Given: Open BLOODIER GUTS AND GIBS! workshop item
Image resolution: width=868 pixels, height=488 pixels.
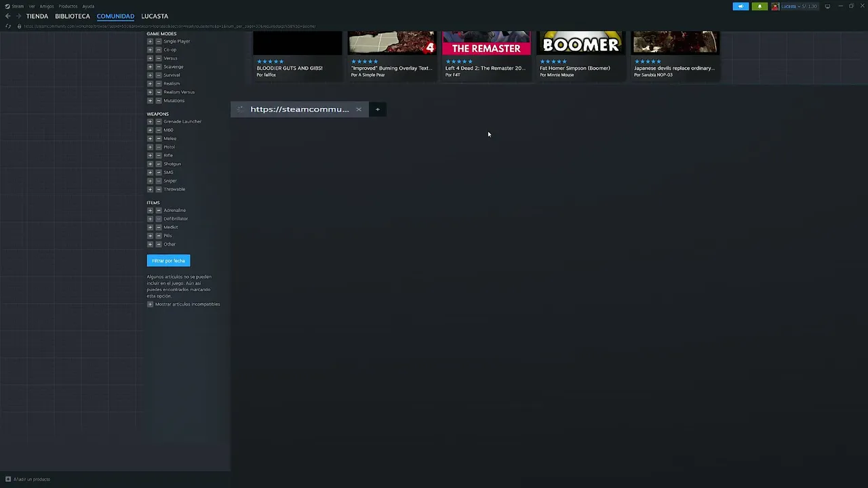Looking at the screenshot, I should point(290,68).
